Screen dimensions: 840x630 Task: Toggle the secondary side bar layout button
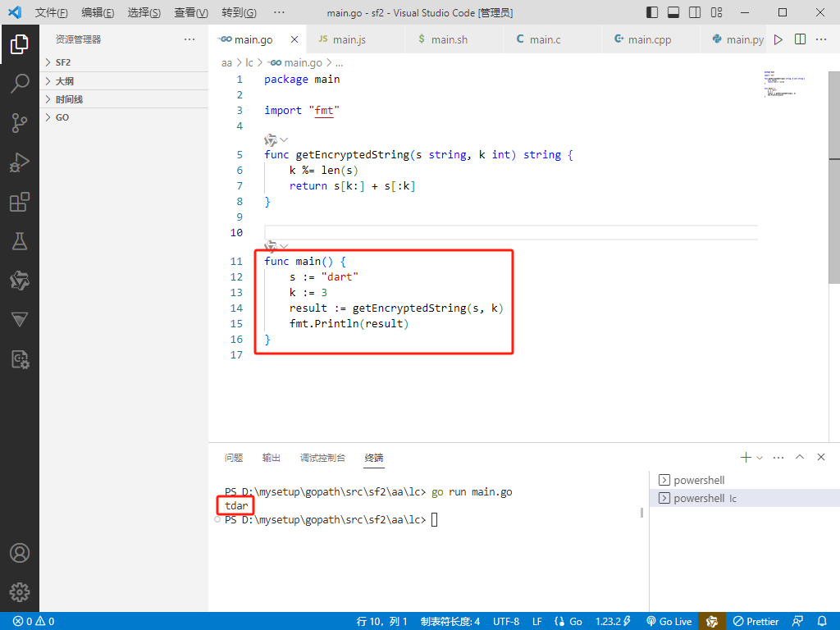[x=695, y=12]
